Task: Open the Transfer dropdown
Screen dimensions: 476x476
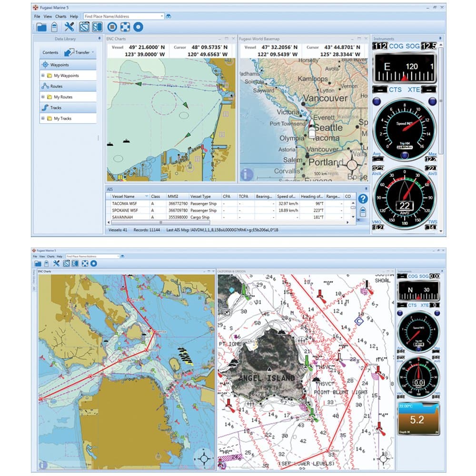Action: coord(93,52)
